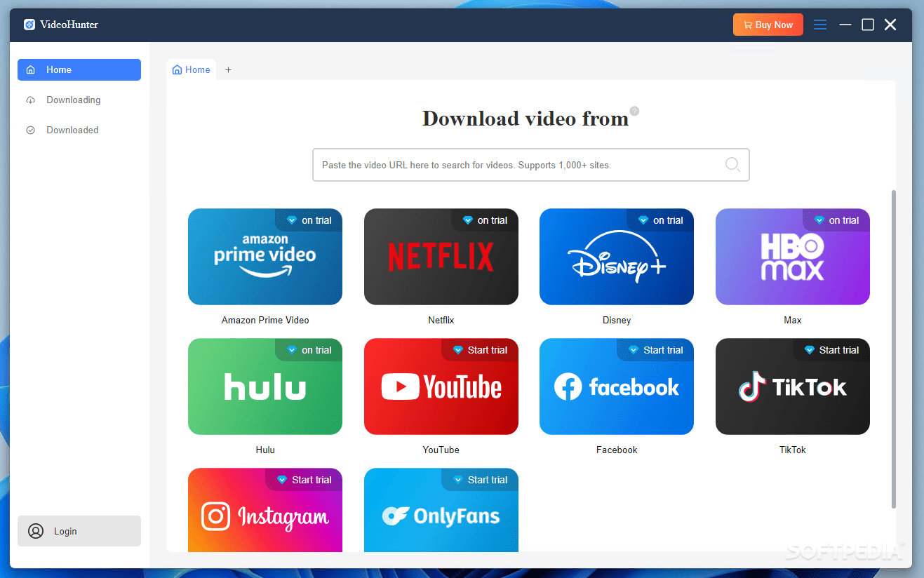
Task: Close the VideoHunter window
Action: [890, 25]
